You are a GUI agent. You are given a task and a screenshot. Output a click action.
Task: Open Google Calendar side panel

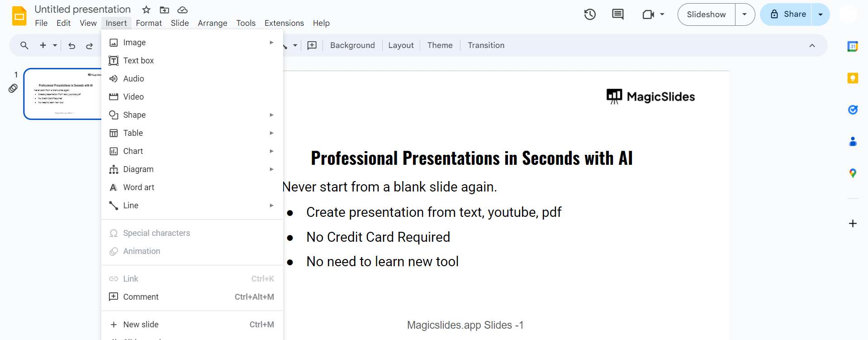pyautogui.click(x=853, y=46)
